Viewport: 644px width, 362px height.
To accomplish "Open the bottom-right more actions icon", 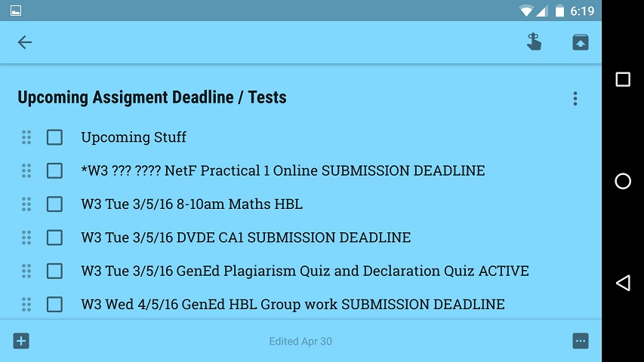I will pyautogui.click(x=581, y=341).
